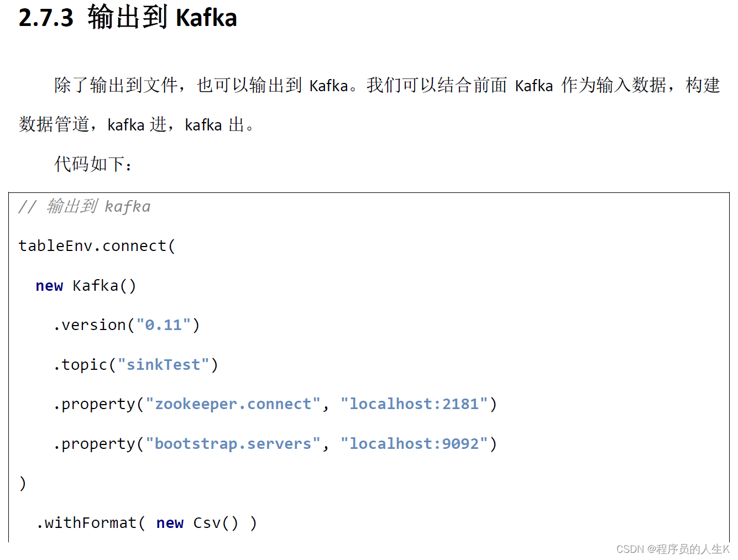Click "Csv()" in the withFormat line
The image size is (738, 560).
click(216, 523)
